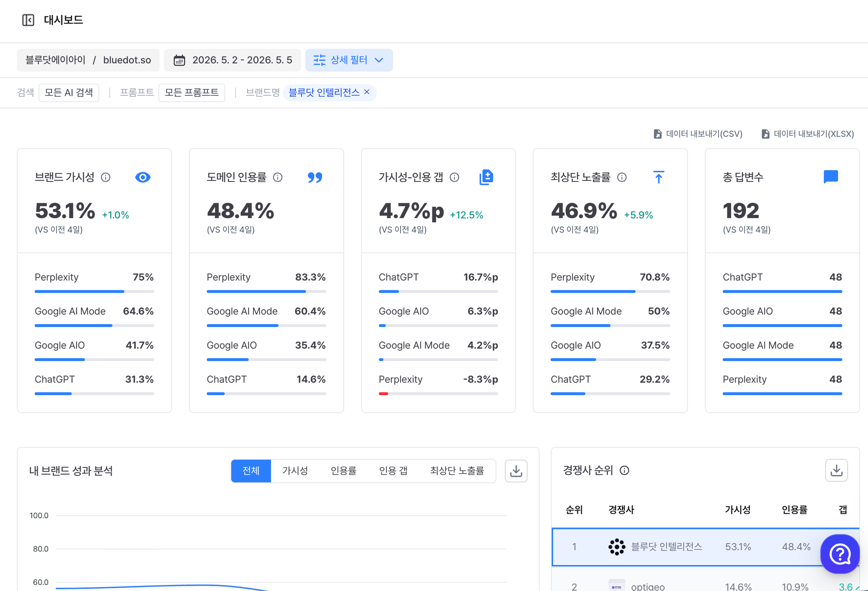
Task: Click the 갭 column header
Action: tap(842, 509)
